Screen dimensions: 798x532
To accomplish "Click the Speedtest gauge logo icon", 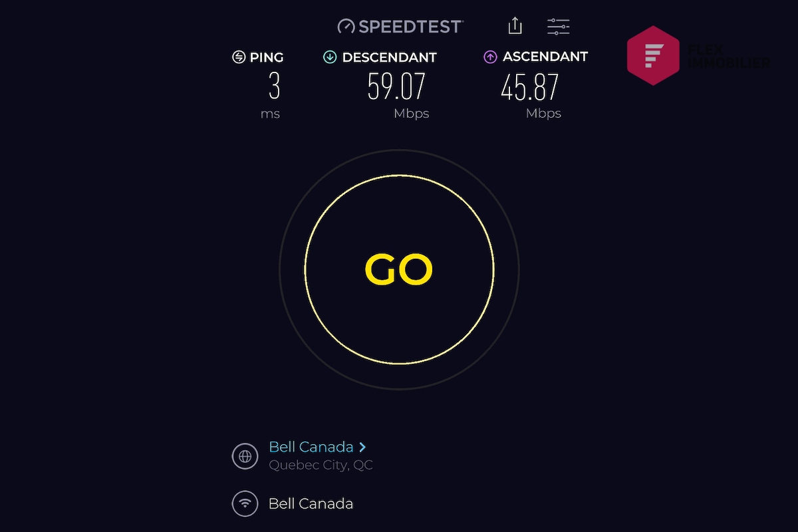I will click(x=346, y=27).
